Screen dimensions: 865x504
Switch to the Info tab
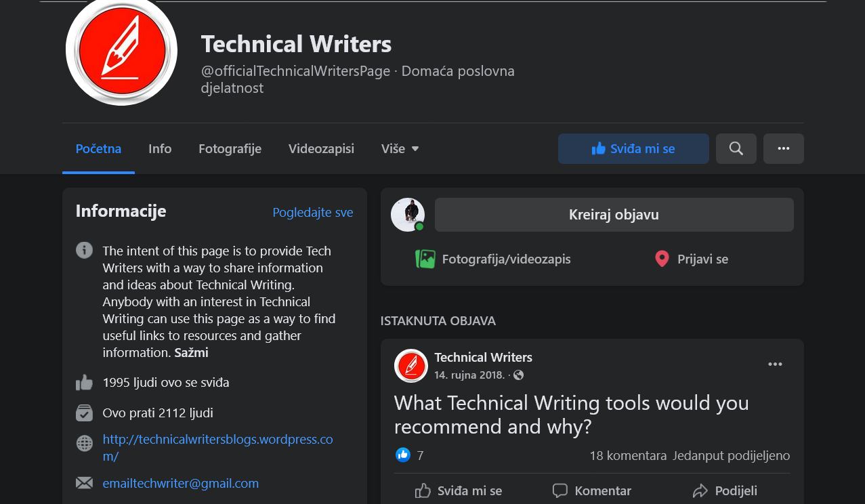159,148
